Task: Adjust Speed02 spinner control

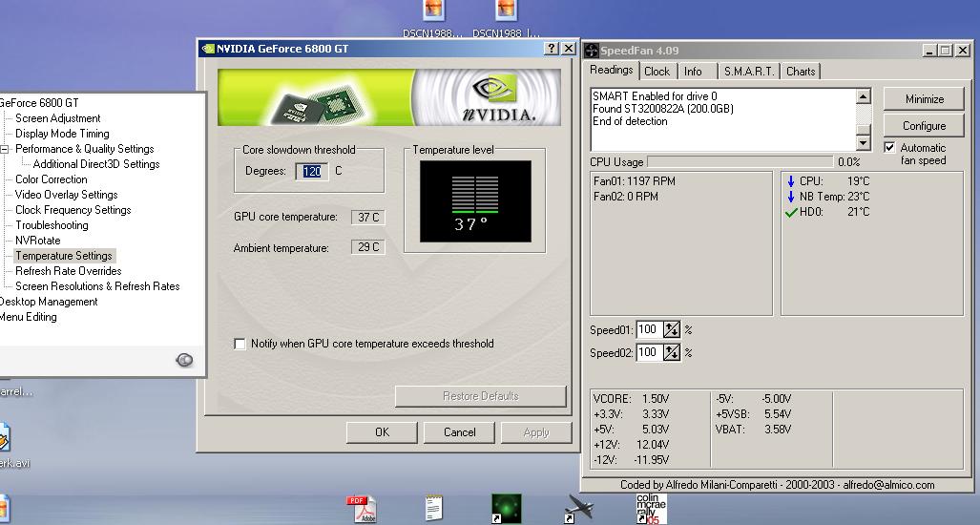Action: pos(671,352)
